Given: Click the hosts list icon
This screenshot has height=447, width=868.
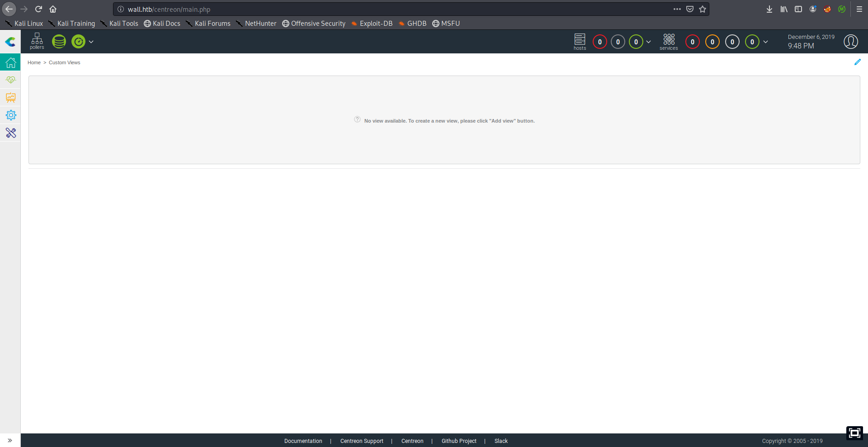Looking at the screenshot, I should (580, 41).
